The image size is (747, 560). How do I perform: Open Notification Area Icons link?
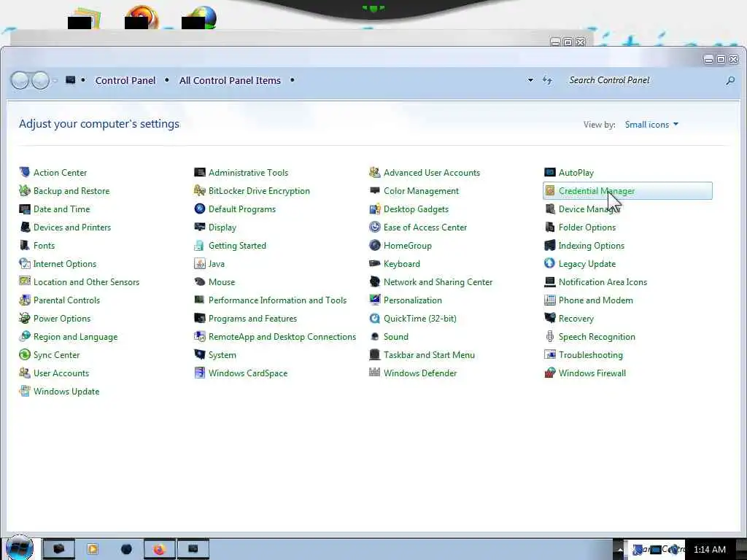click(603, 282)
